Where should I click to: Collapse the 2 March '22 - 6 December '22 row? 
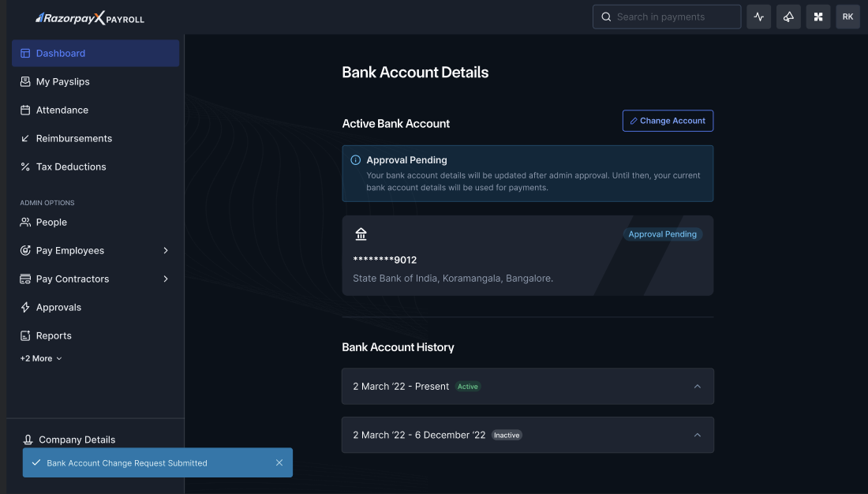click(x=697, y=436)
